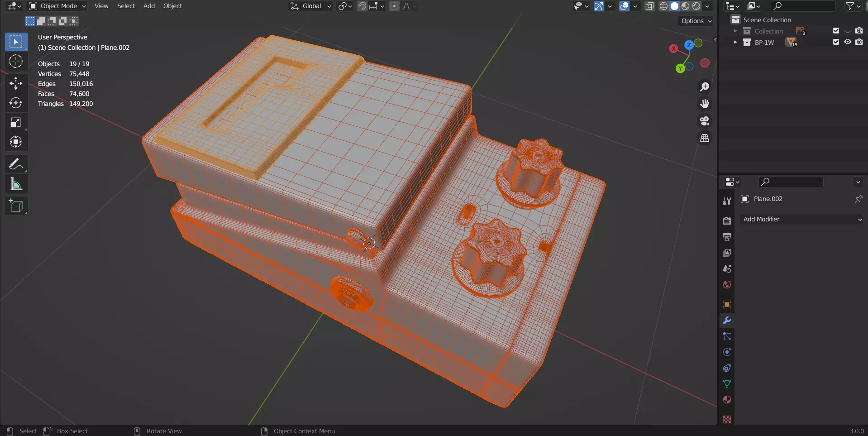This screenshot has height=436, width=868.
Task: Toggle viewport overlays
Action: click(624, 6)
